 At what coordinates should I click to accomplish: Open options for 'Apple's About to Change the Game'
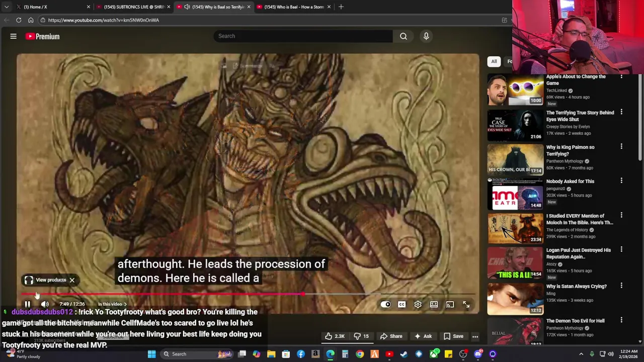click(621, 77)
